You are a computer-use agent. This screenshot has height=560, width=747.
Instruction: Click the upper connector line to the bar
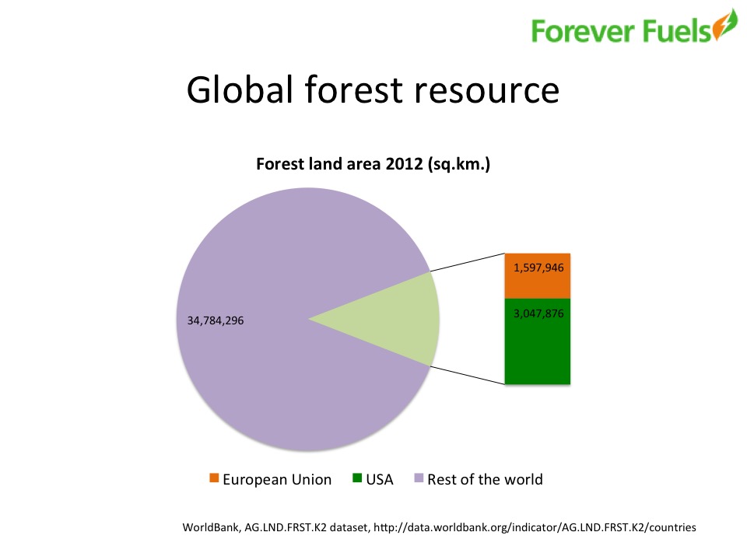pos(467,263)
